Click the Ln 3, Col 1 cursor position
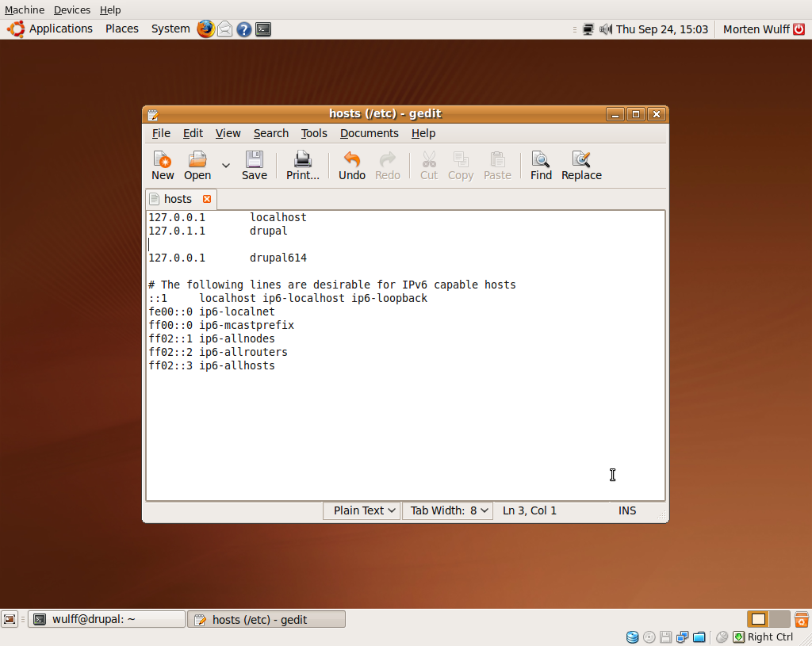This screenshot has width=812, height=646. [x=529, y=511]
